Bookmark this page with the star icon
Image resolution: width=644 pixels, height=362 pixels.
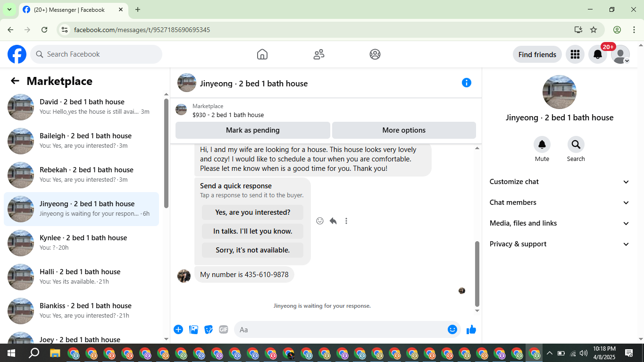tap(594, 30)
